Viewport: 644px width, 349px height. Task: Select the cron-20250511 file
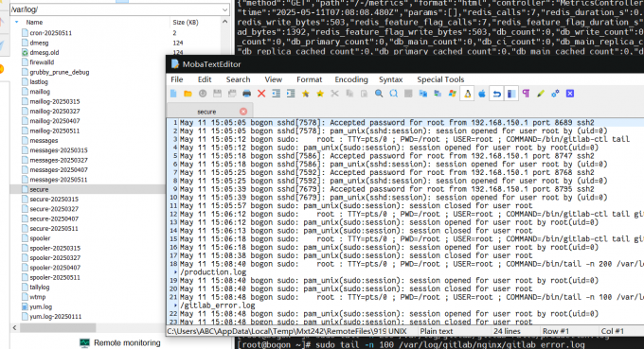tap(50, 33)
